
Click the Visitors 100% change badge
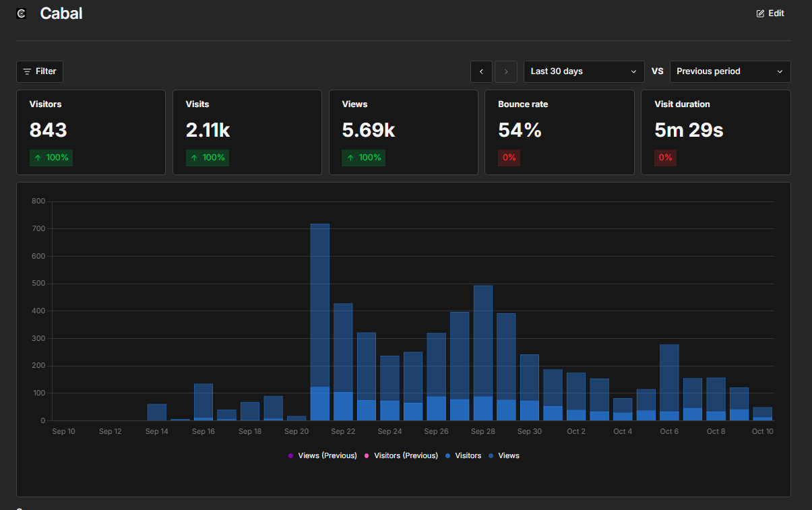tap(51, 158)
